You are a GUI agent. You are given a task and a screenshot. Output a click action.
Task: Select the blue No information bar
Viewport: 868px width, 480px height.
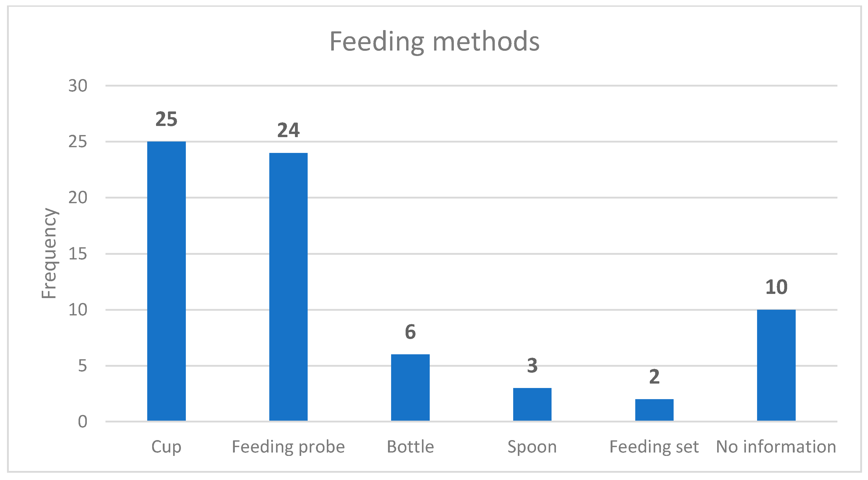click(x=776, y=365)
